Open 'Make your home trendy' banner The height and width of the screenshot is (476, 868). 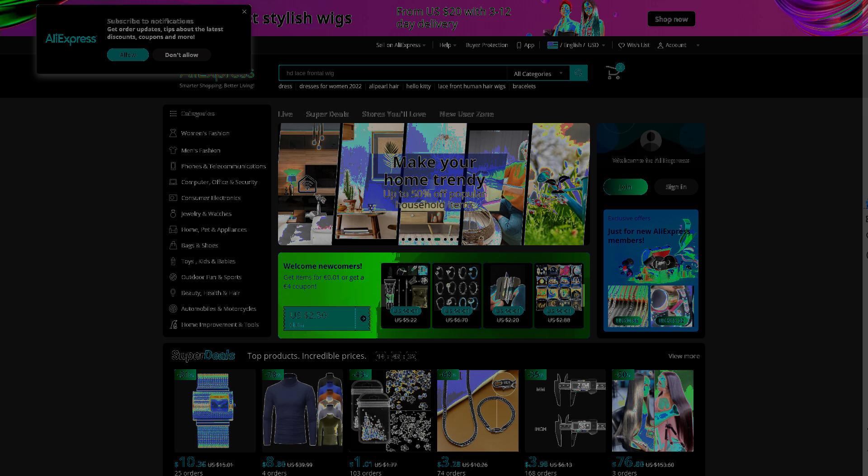click(x=434, y=184)
